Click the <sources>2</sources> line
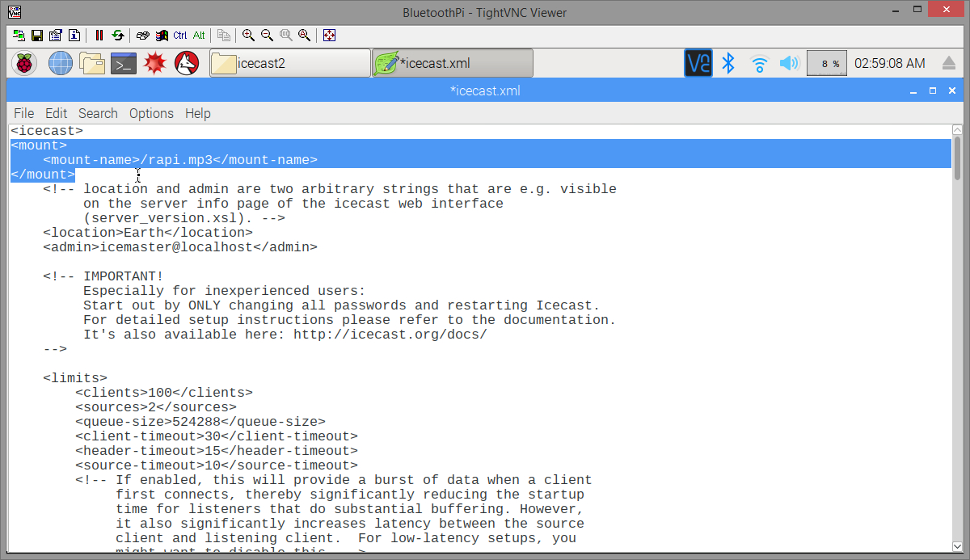 click(x=156, y=407)
